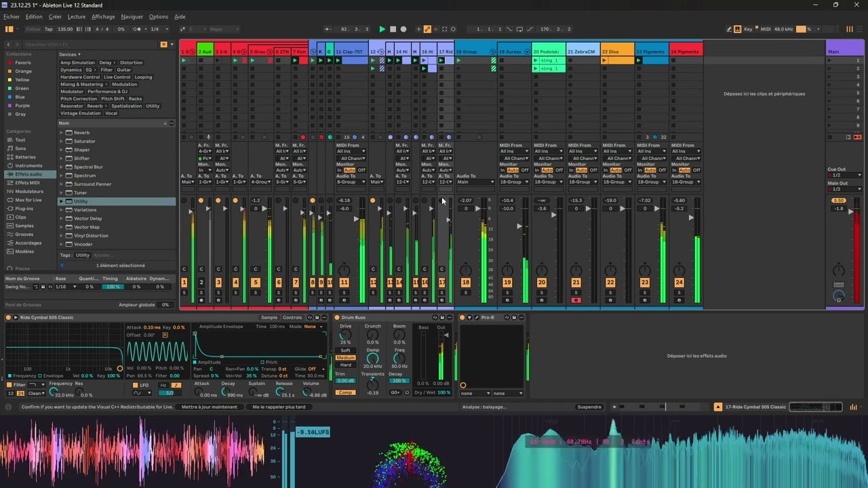This screenshot has width=868, height=488.
Task: Toggle track 24 activator button
Action: pos(679,283)
